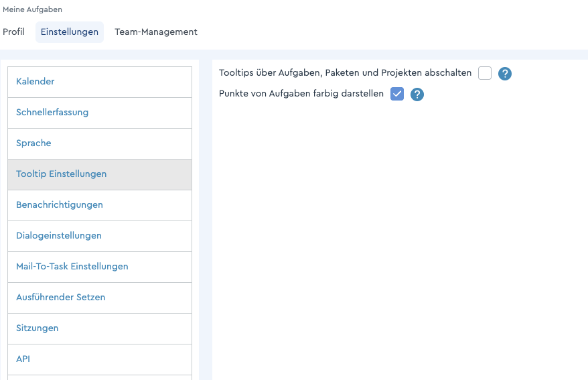This screenshot has width=588, height=380.
Task: Select the Einstellungen tab
Action: [x=70, y=31]
